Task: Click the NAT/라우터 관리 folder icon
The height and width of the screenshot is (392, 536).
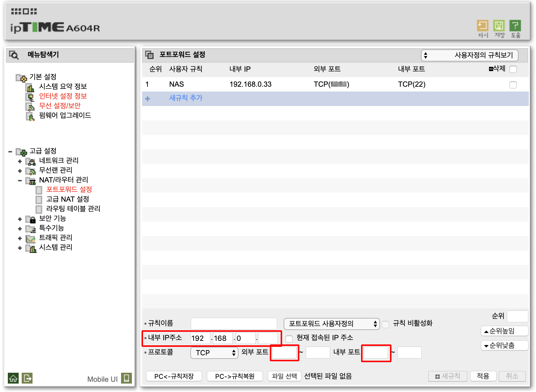Action: click(x=30, y=181)
